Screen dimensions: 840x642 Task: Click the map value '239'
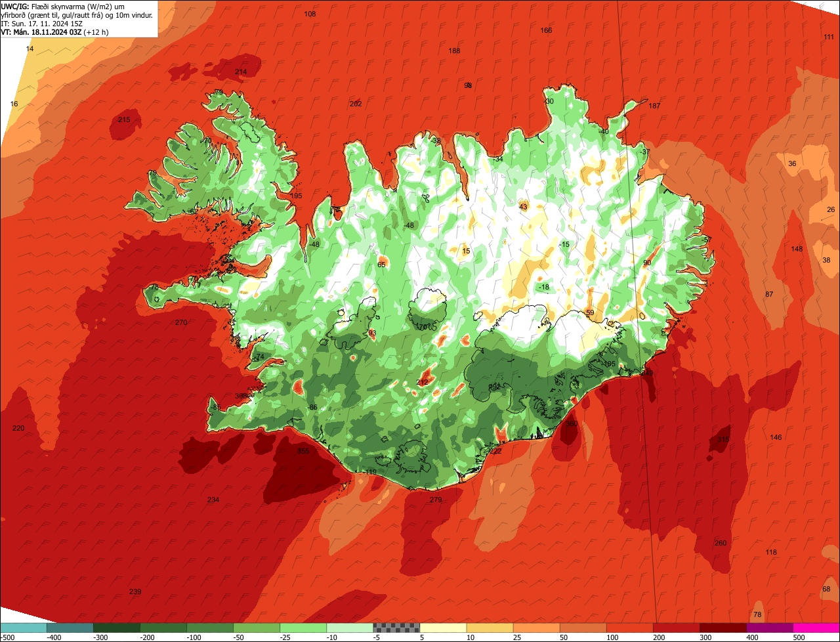tap(135, 591)
